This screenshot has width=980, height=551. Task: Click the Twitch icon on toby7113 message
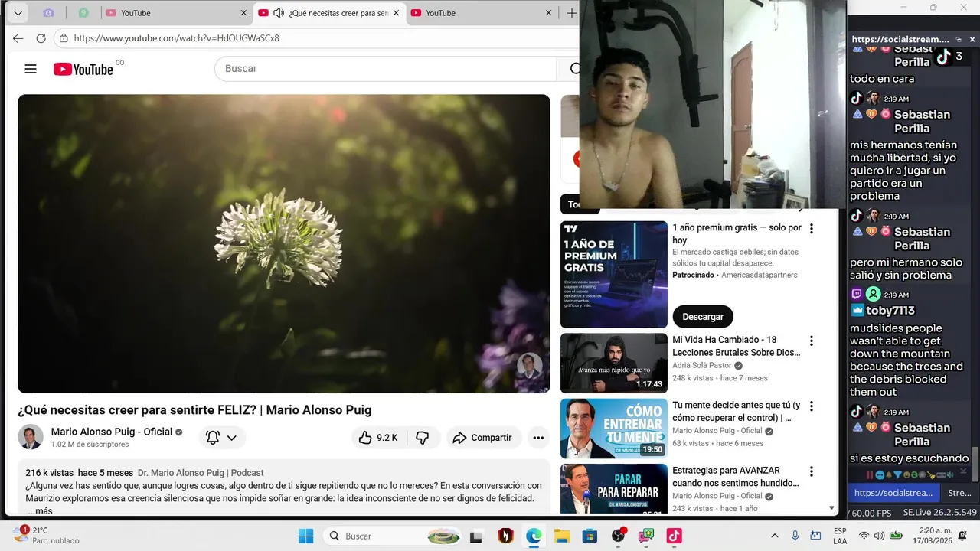[857, 294]
